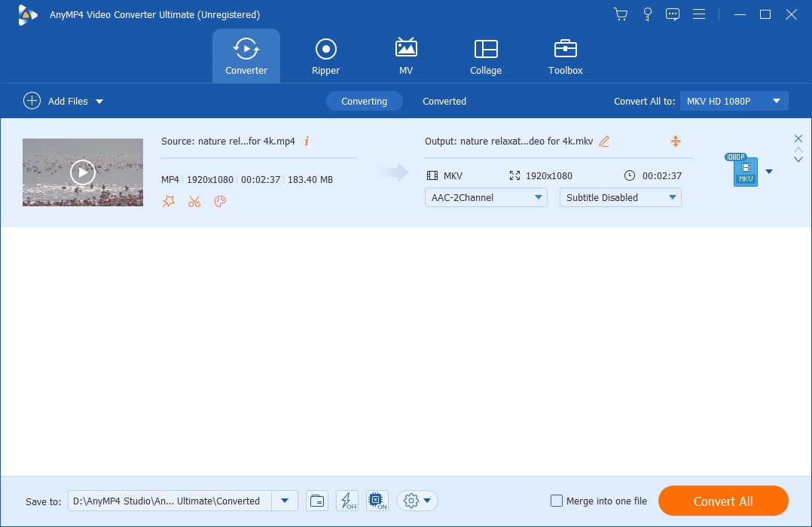
Task: Switch to the Ripper tab
Action: 325,57
